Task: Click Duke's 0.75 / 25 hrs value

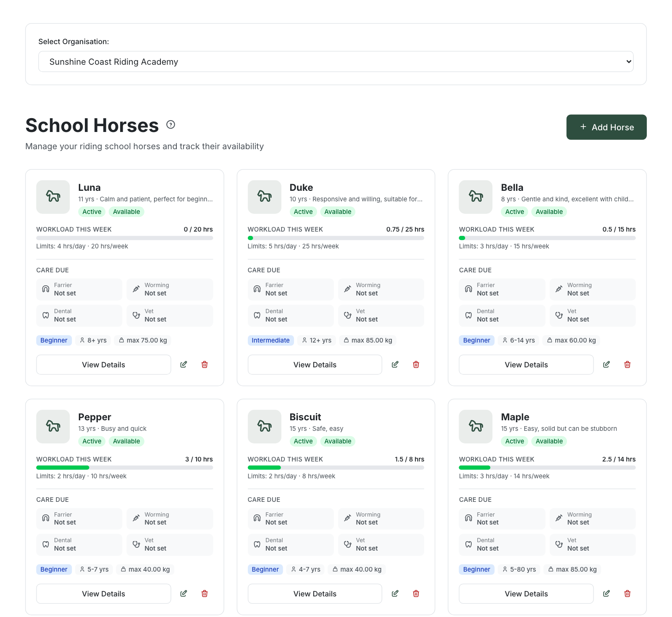Action: [x=405, y=229]
